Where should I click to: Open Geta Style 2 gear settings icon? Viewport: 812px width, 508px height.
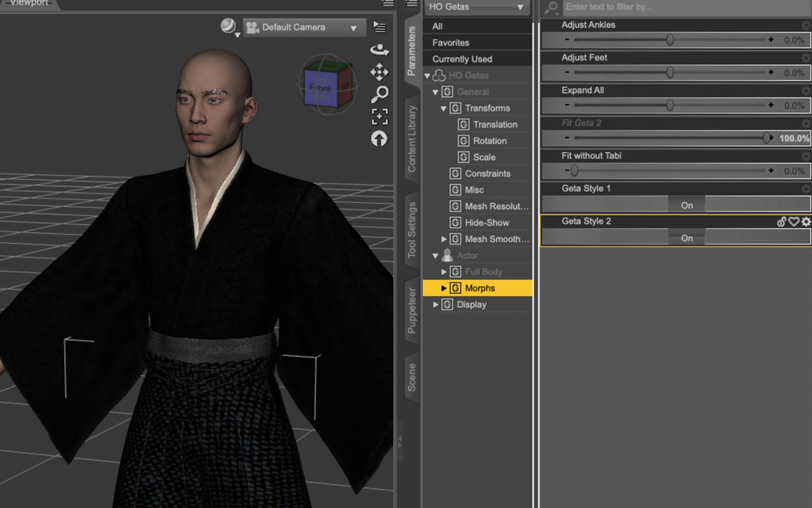(x=806, y=222)
